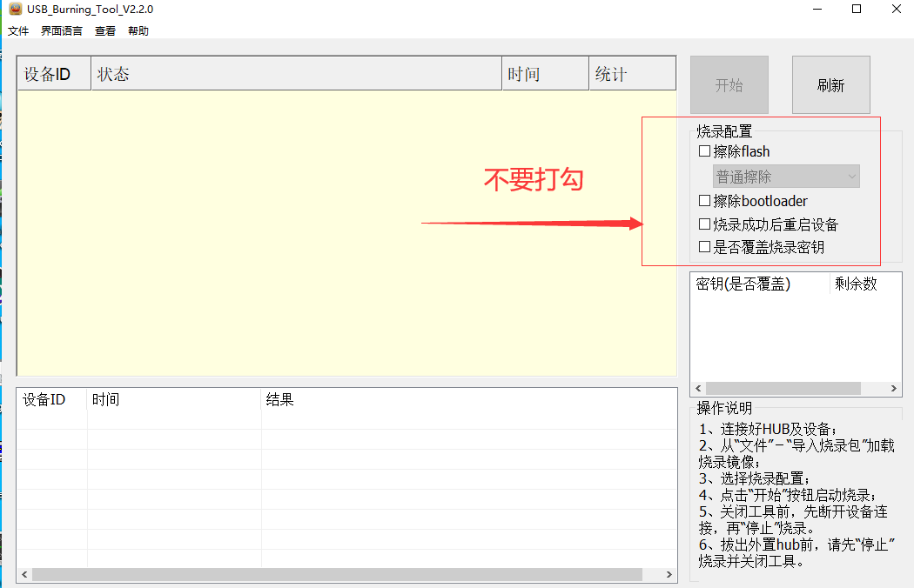Click the 开始 button
This screenshot has height=588, width=914.
click(729, 85)
